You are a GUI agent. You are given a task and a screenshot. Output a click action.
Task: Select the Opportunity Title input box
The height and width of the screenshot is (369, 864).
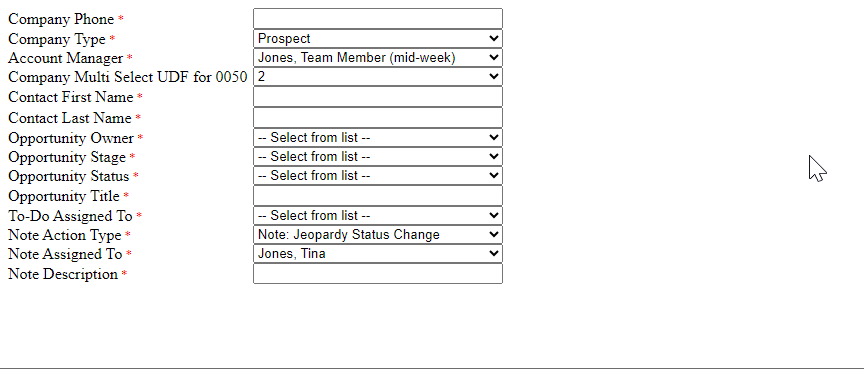point(378,196)
